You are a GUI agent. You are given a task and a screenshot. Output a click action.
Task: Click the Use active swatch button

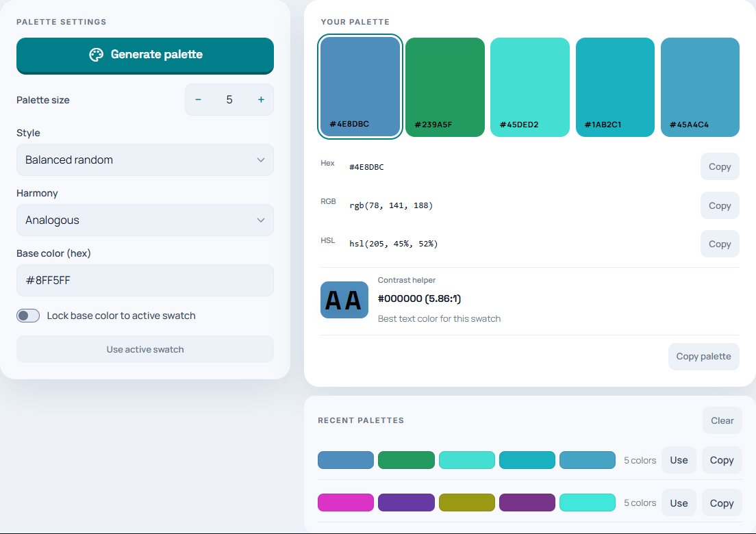(x=145, y=349)
